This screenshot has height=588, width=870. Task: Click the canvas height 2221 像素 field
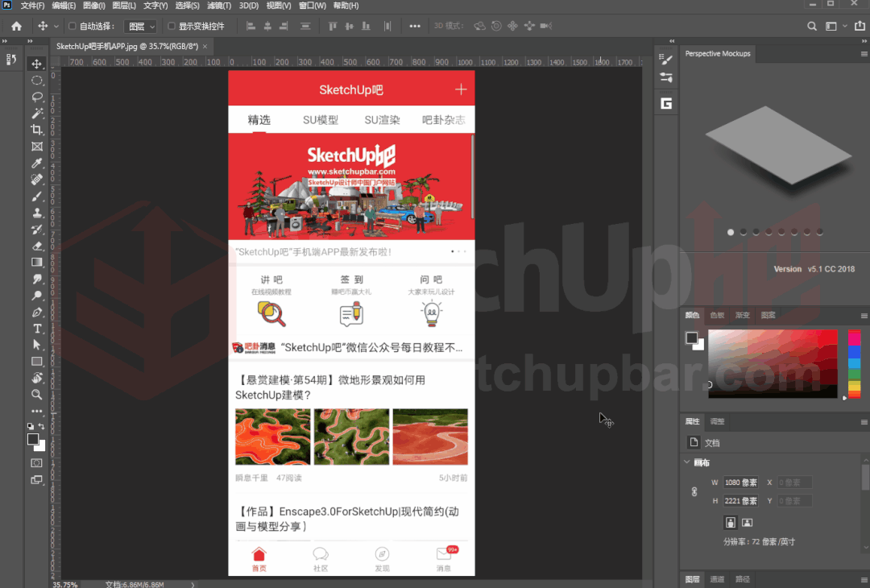pos(741,501)
